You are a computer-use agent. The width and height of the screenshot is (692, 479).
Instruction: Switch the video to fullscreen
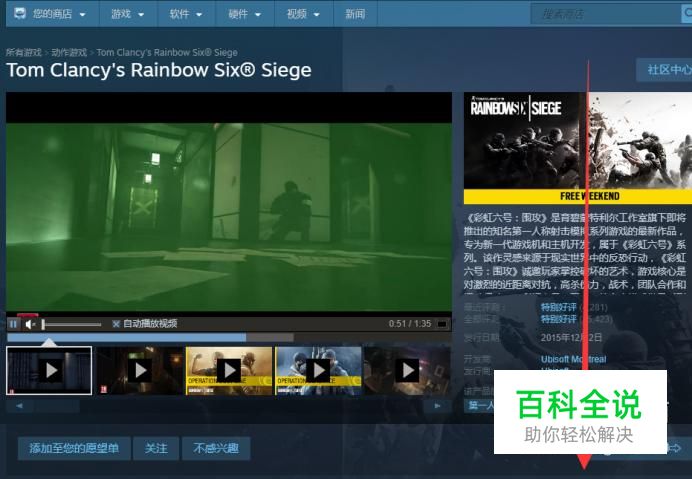[442, 324]
